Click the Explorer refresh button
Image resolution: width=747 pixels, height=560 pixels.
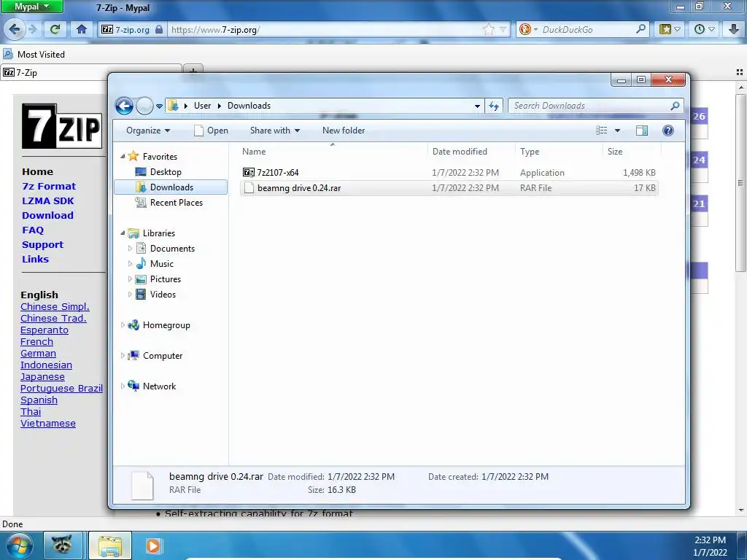pos(494,106)
